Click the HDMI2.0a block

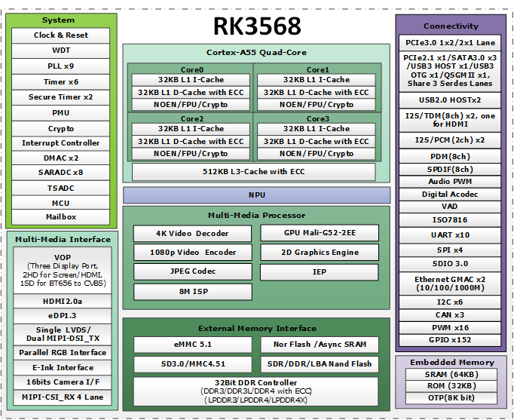pyautogui.click(x=61, y=302)
